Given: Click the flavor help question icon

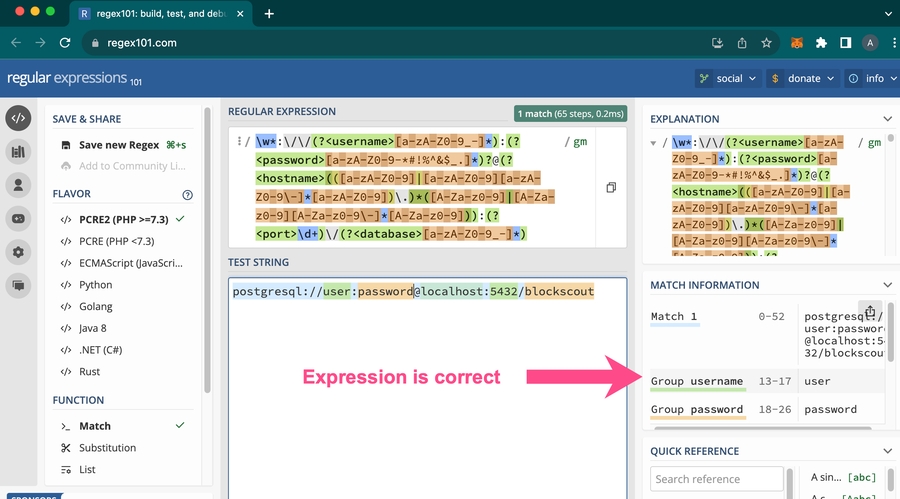Looking at the screenshot, I should coord(187,195).
